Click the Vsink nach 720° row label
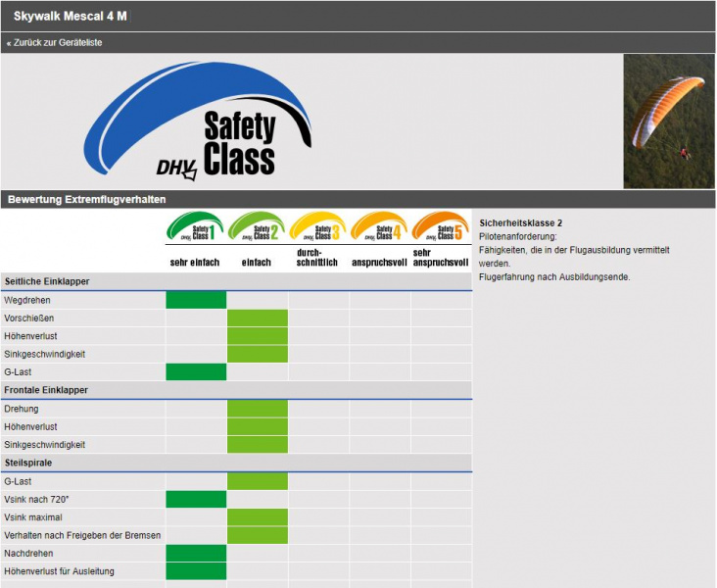 click(x=36, y=499)
